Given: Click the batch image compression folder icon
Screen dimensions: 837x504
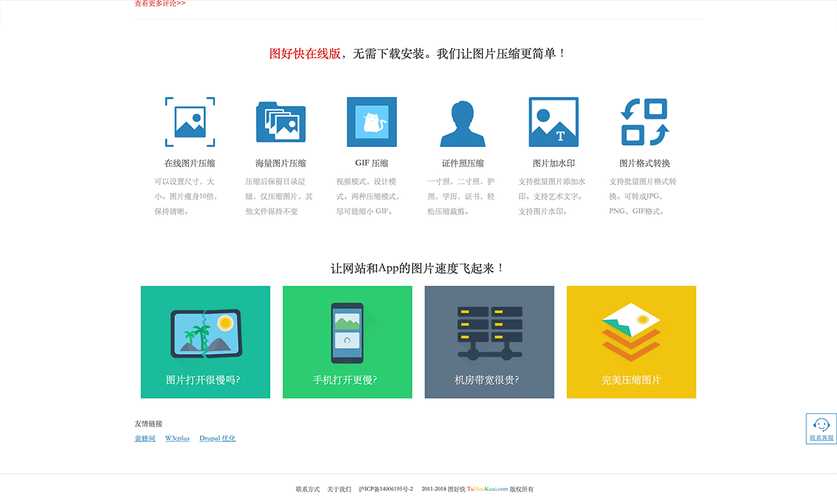Looking at the screenshot, I should pyautogui.click(x=281, y=122).
